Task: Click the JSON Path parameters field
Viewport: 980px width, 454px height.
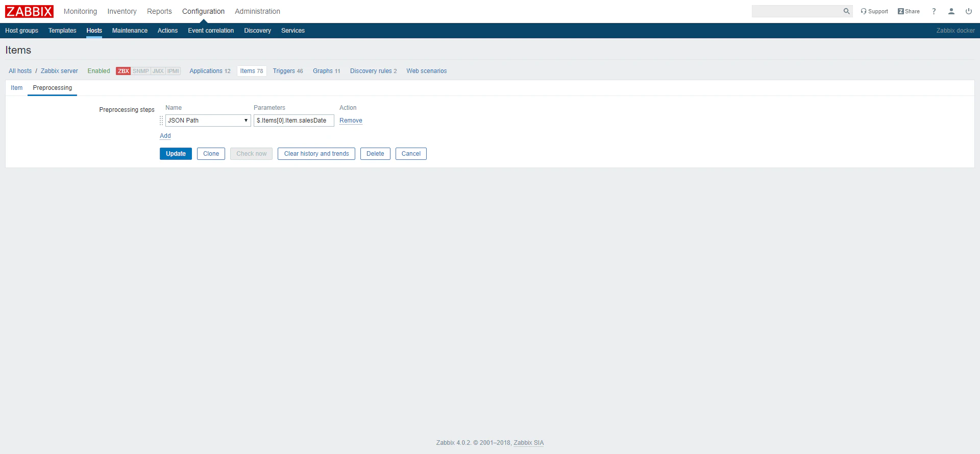Action: click(293, 121)
